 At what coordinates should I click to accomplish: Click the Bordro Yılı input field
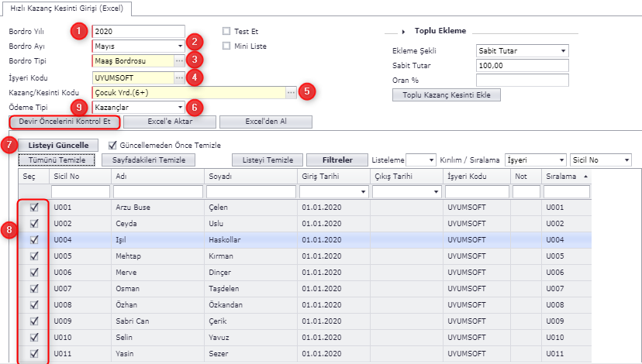[137, 32]
